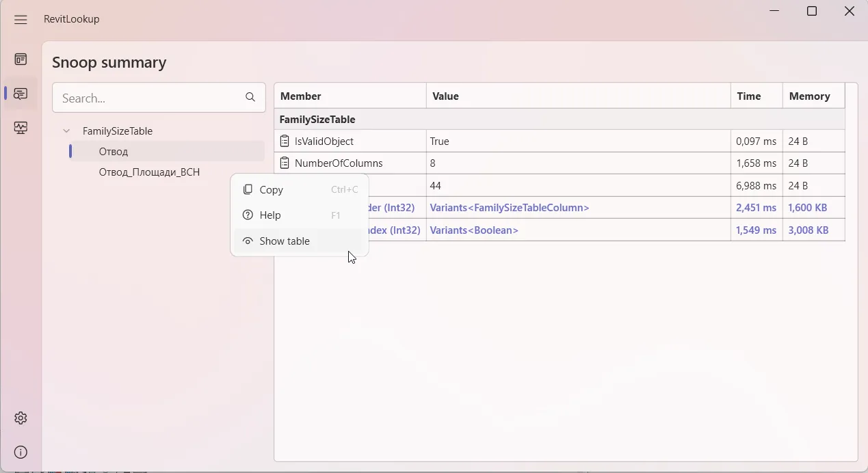
Task: Open the hamburger navigation menu
Action: 21,20
